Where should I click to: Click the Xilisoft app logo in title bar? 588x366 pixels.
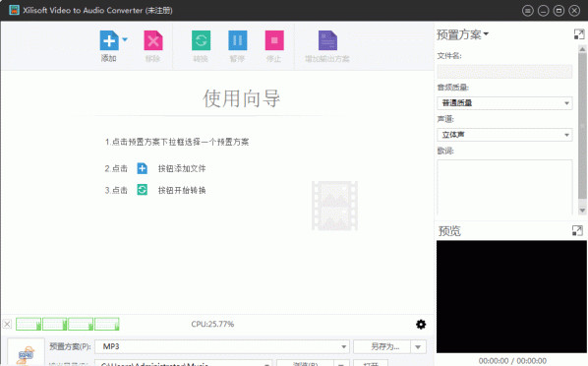[14, 10]
